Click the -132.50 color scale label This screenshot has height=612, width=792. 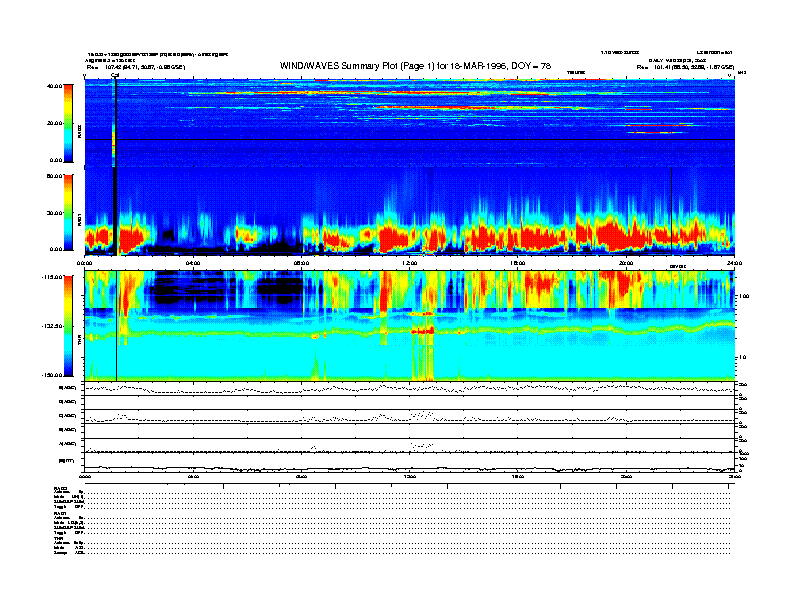(52, 326)
